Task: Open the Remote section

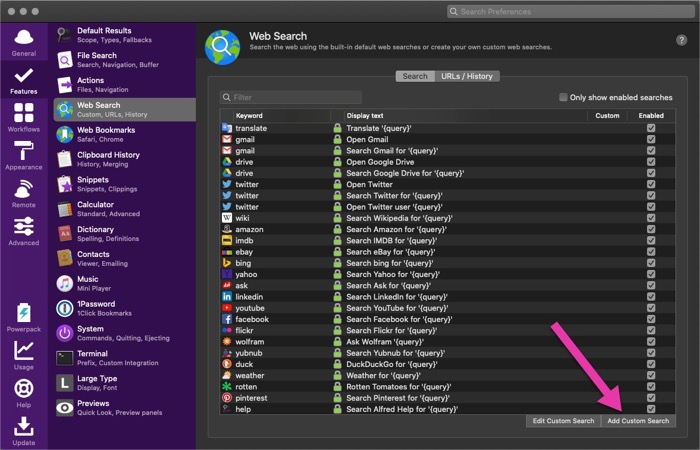Action: (24, 193)
